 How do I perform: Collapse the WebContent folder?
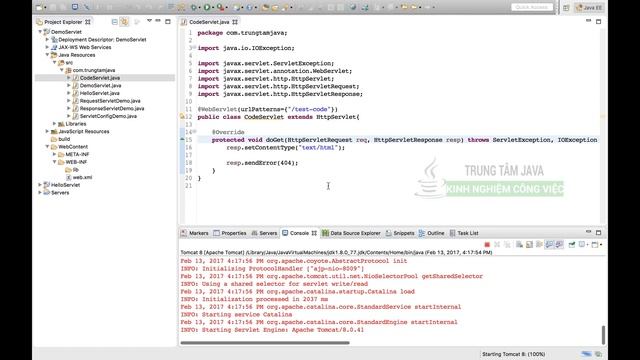(x=47, y=147)
